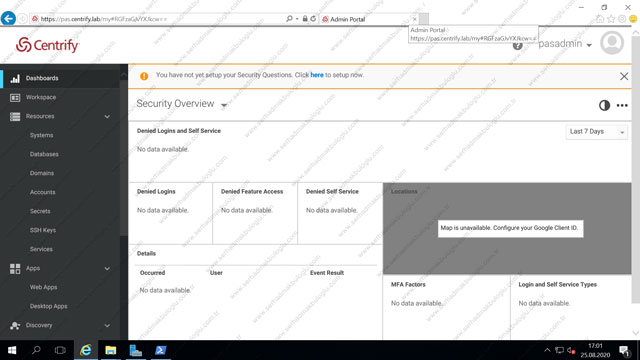
Task: Collapse the Apps section chevron
Action: 107,269
